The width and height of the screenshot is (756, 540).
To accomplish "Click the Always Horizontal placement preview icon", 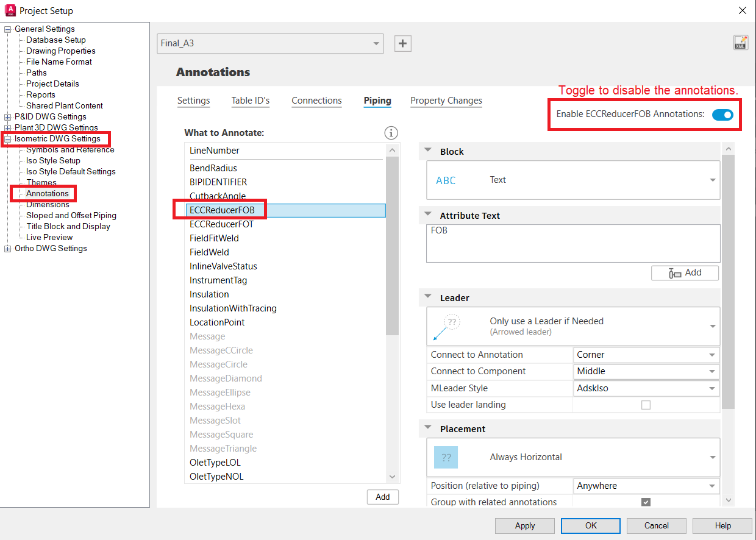I will pos(447,457).
